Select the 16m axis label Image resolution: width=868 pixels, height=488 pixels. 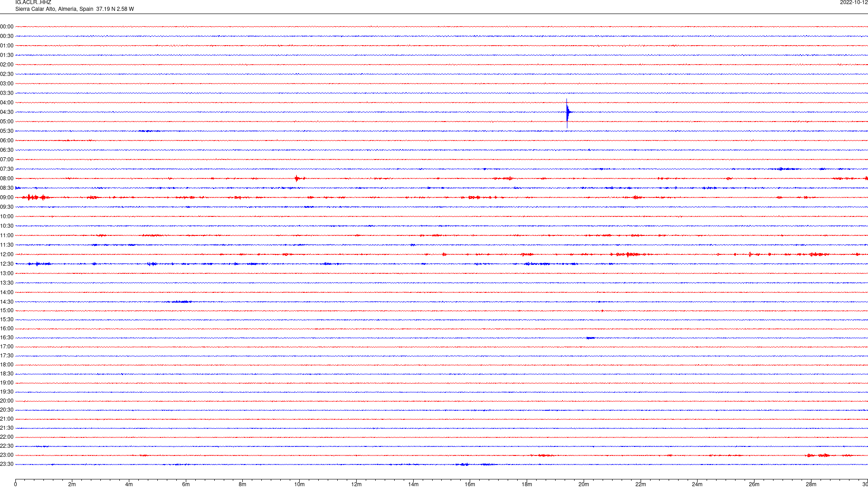470,484
